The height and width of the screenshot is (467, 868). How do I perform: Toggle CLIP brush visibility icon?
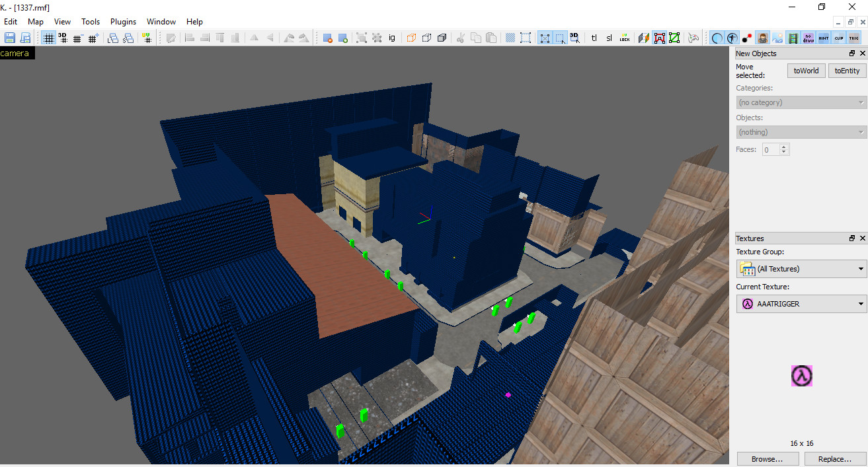838,38
